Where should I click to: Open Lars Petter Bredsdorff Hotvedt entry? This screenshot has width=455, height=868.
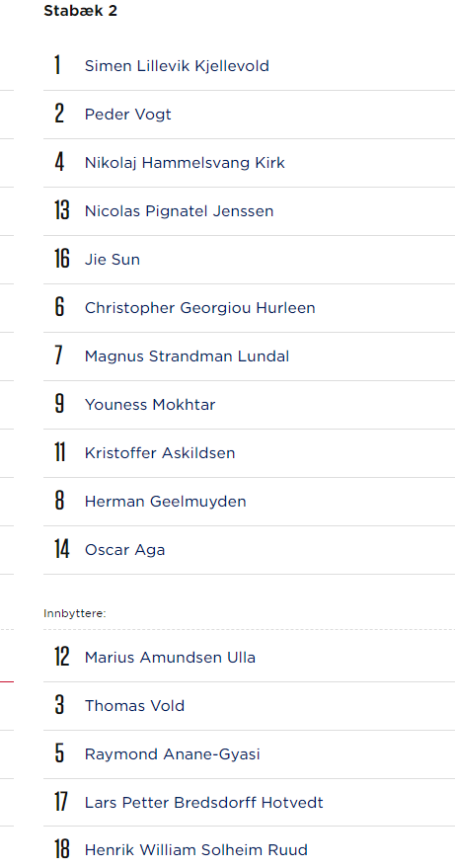203,803
